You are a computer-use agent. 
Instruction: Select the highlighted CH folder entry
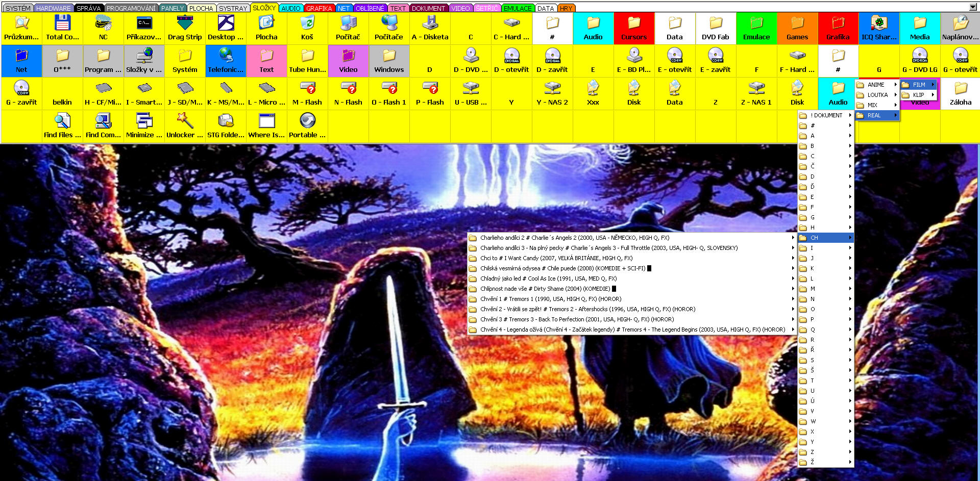click(826, 238)
